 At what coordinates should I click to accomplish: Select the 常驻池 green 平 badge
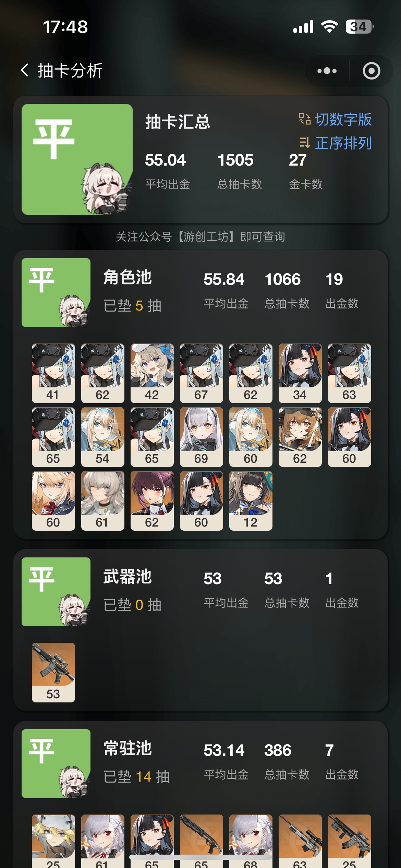pyautogui.click(x=56, y=763)
